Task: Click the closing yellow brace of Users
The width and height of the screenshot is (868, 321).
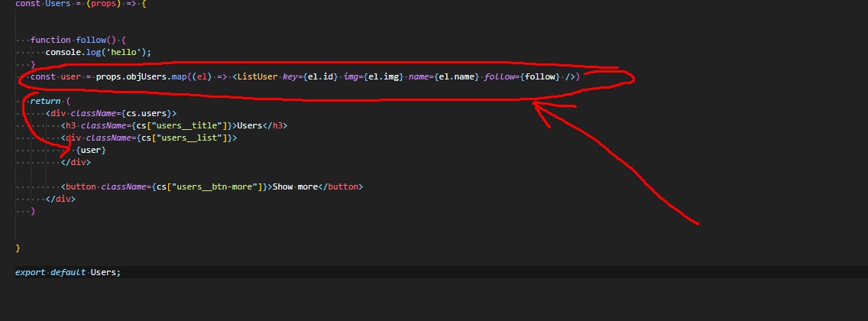Action: pos(18,248)
